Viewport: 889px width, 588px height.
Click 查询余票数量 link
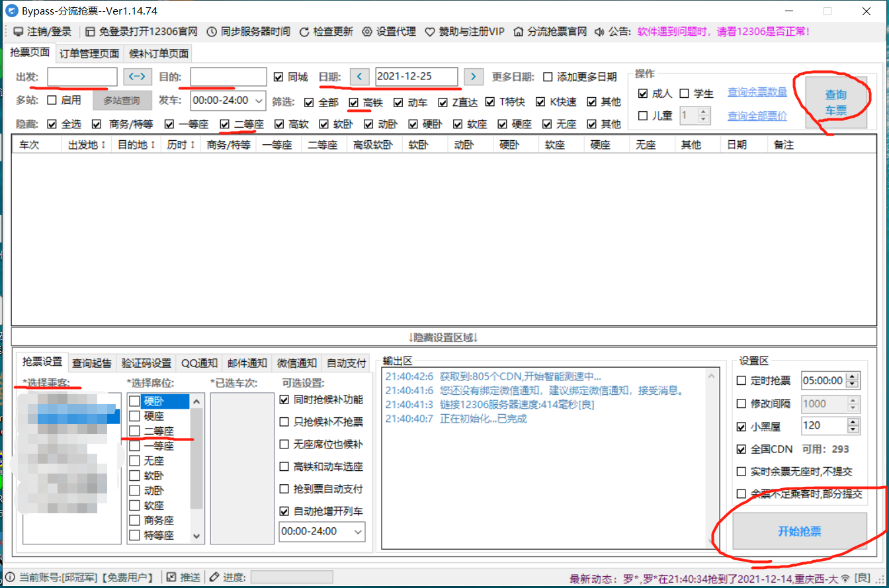coord(757,93)
